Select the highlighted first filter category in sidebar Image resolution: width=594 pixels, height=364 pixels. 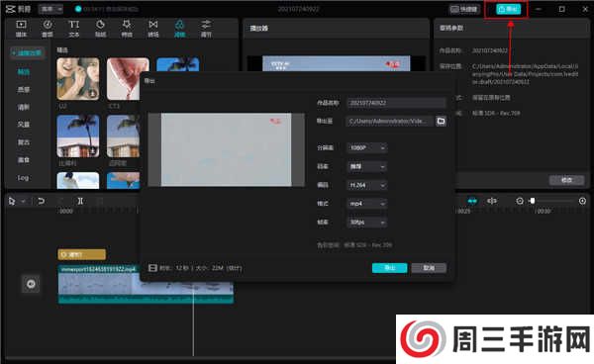(x=23, y=72)
